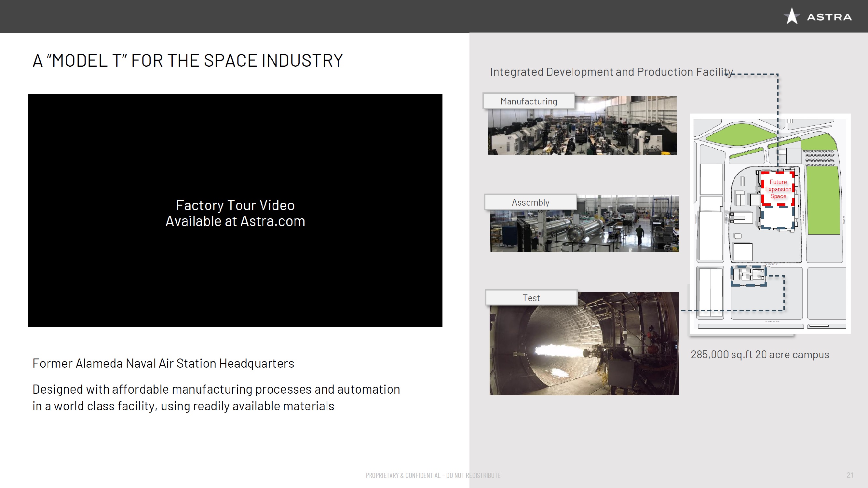Click the page number 21

pyautogui.click(x=850, y=475)
